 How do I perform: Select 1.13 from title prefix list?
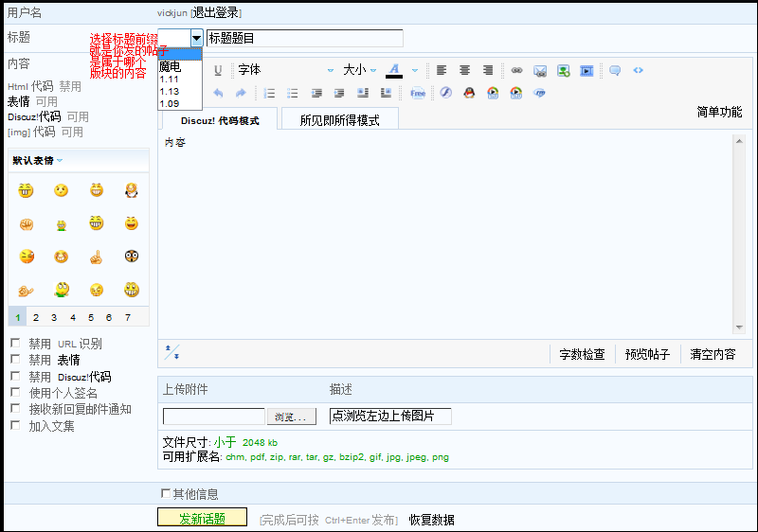point(170,92)
